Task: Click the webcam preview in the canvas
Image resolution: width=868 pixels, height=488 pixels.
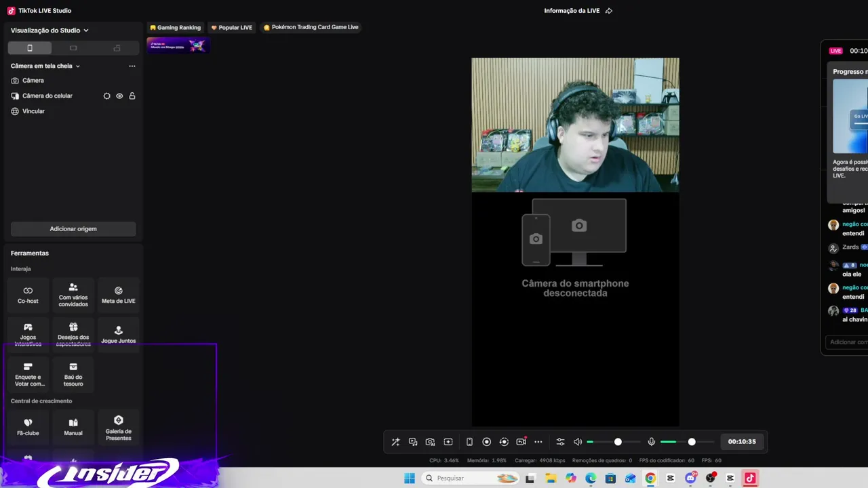Action: 575,125
